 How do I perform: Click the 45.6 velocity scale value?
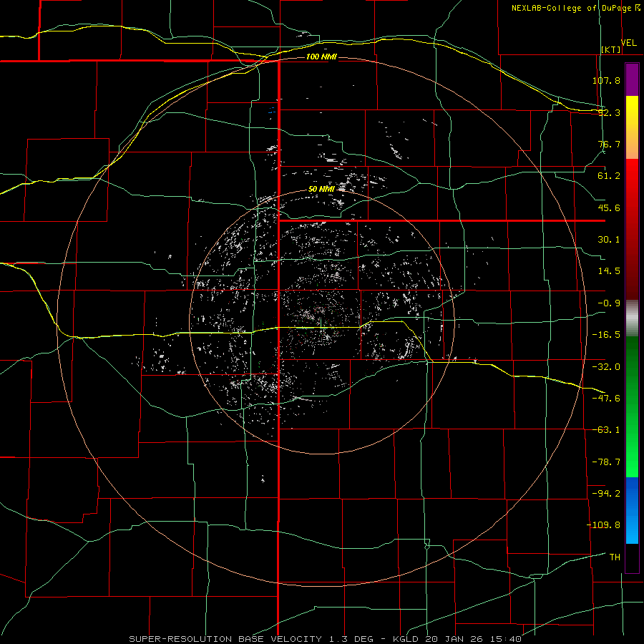point(609,208)
